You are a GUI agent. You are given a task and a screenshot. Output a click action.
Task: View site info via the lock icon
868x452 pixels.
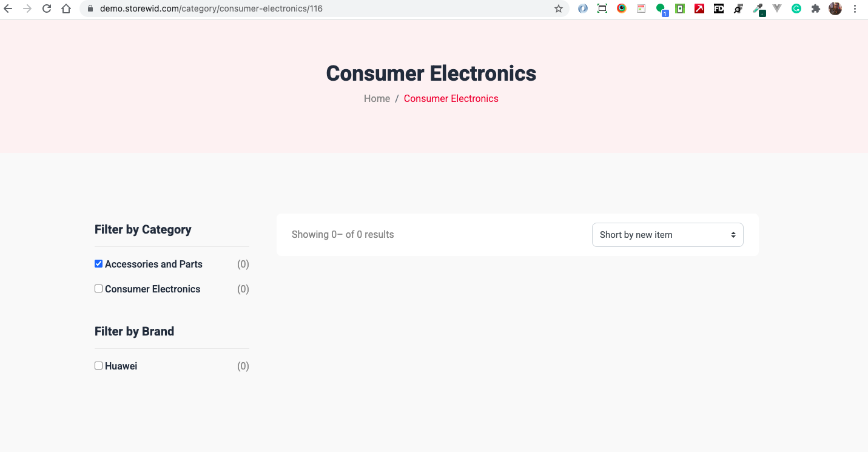tap(90, 9)
